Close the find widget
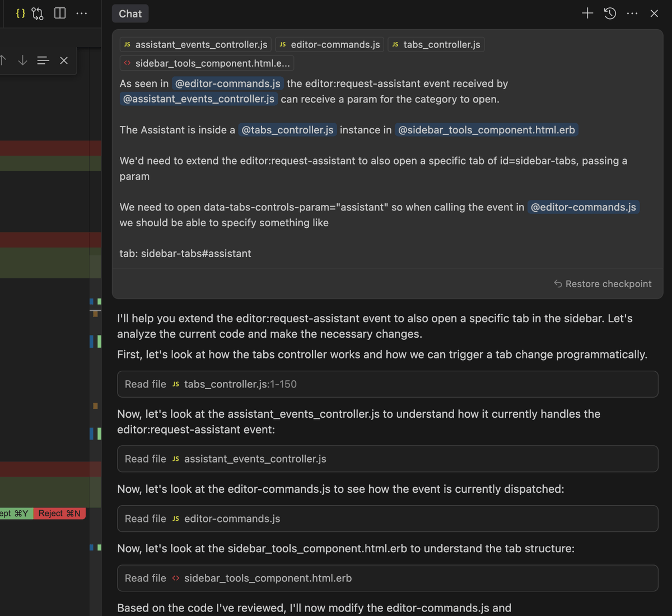This screenshot has height=616, width=672. pos(64,60)
